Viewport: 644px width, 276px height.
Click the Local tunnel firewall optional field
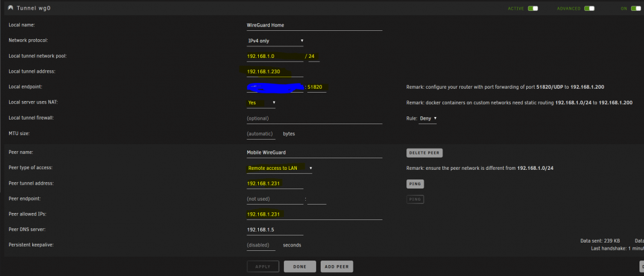click(x=314, y=118)
